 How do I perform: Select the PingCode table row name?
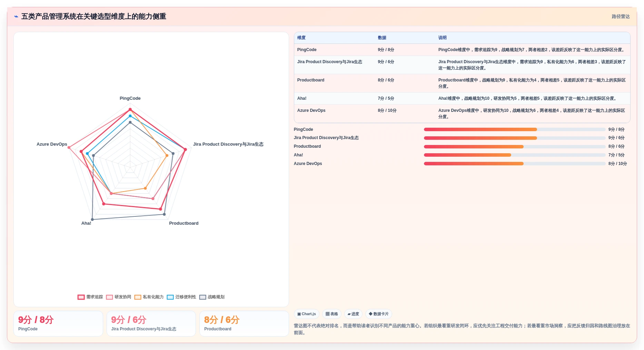(x=307, y=50)
